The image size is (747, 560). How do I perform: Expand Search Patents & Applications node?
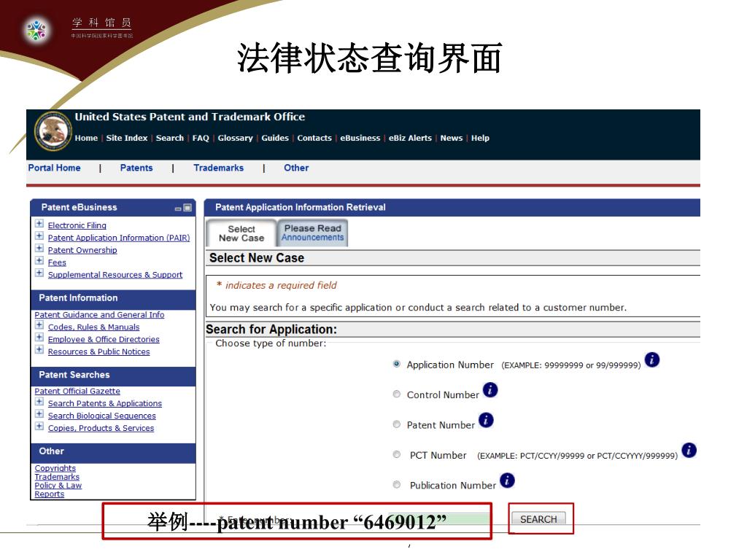(x=39, y=402)
